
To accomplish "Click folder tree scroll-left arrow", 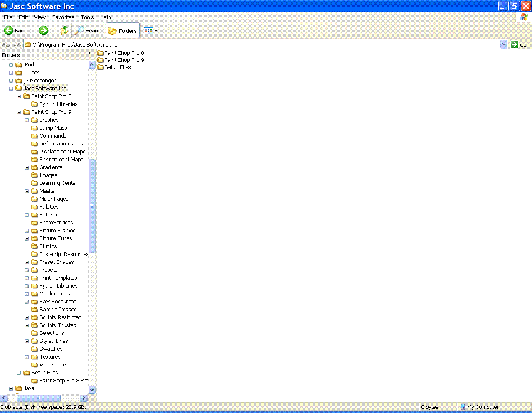I will [x=4, y=398].
